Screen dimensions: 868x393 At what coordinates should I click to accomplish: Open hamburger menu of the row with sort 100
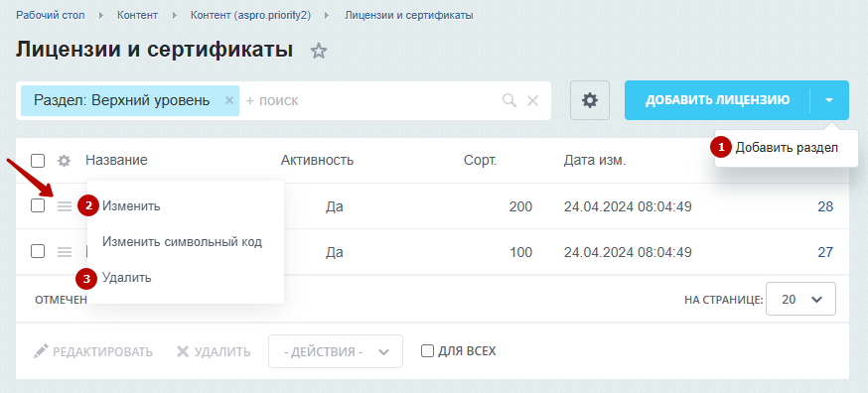point(65,252)
